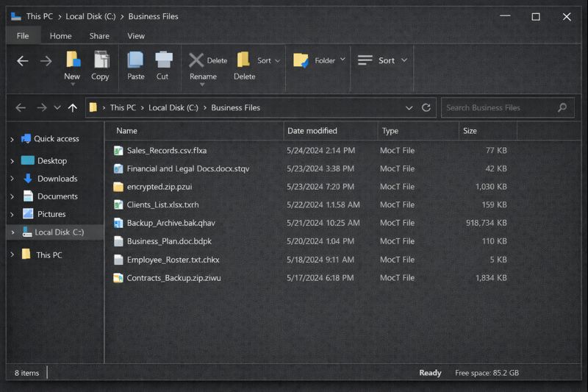Click the search magnifier icon
Viewport: 588px width, 392px height.
(x=562, y=107)
